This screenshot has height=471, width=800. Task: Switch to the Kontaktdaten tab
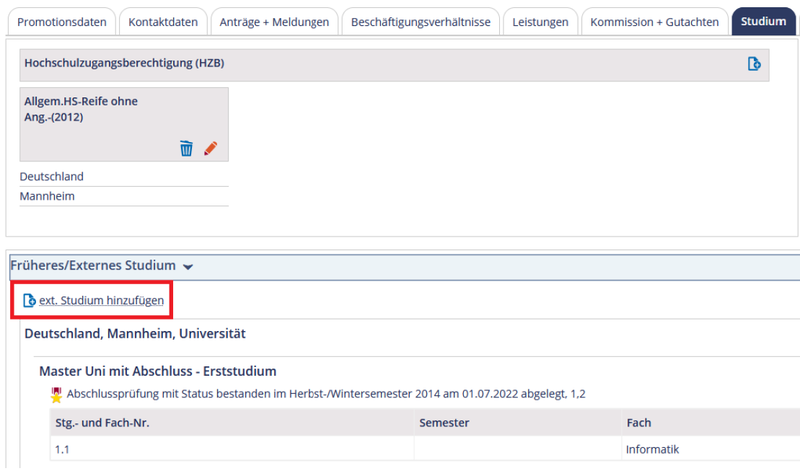tap(163, 22)
